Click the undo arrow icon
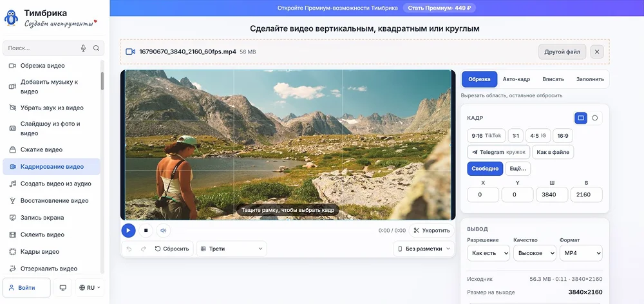 coord(129,249)
